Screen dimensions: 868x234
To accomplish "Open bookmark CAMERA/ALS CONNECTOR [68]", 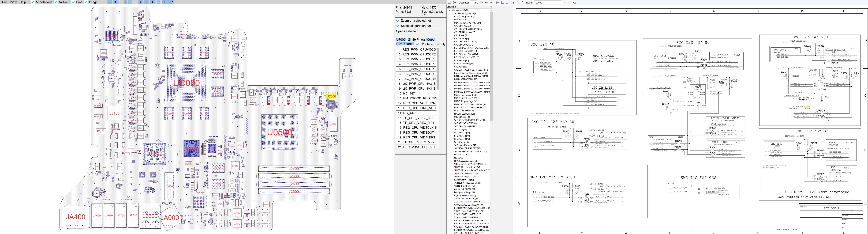I will [x=469, y=205].
